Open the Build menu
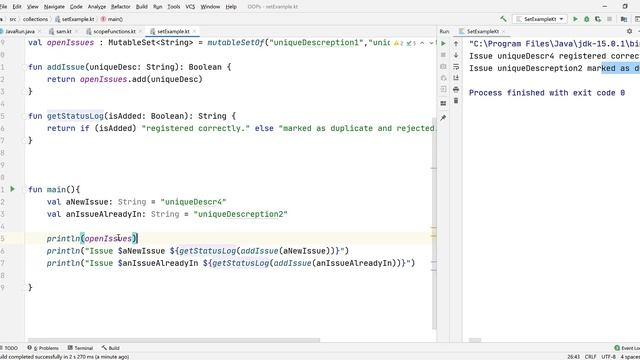Screen dimensions: 640x360 coord(142,7)
